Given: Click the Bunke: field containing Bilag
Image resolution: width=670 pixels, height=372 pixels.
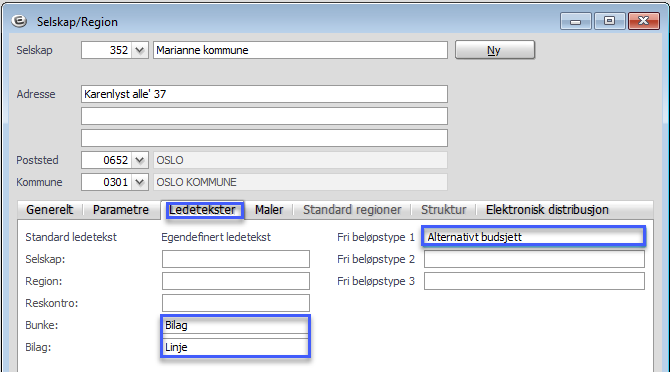Looking at the screenshot, I should pos(235,325).
